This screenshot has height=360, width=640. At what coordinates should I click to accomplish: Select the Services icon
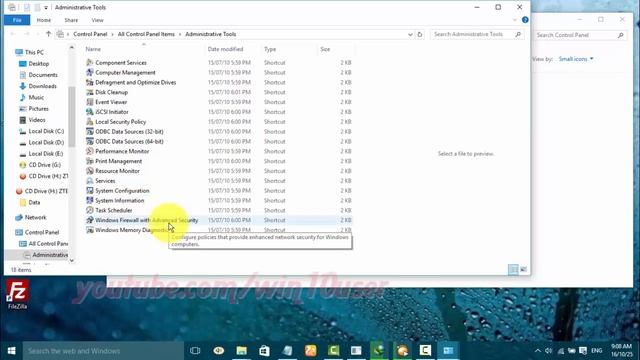pyautogui.click(x=90, y=181)
